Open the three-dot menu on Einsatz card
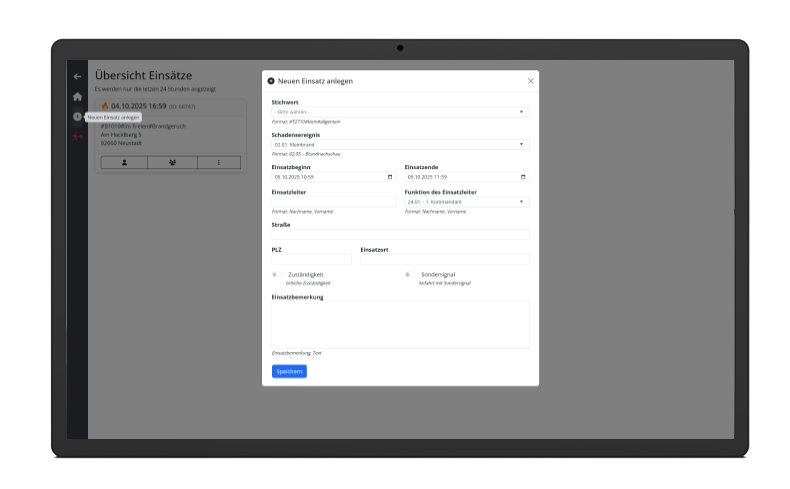 (x=221, y=162)
